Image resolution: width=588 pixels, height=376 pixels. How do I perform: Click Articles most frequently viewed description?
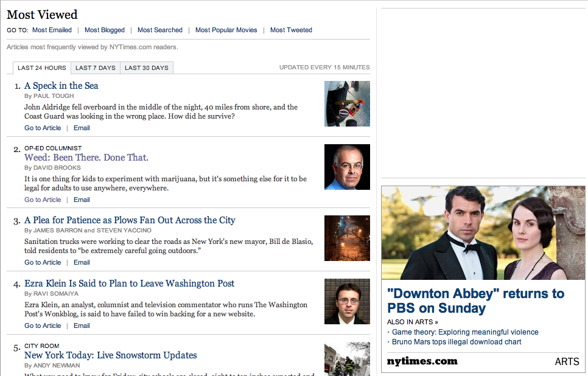tap(93, 47)
